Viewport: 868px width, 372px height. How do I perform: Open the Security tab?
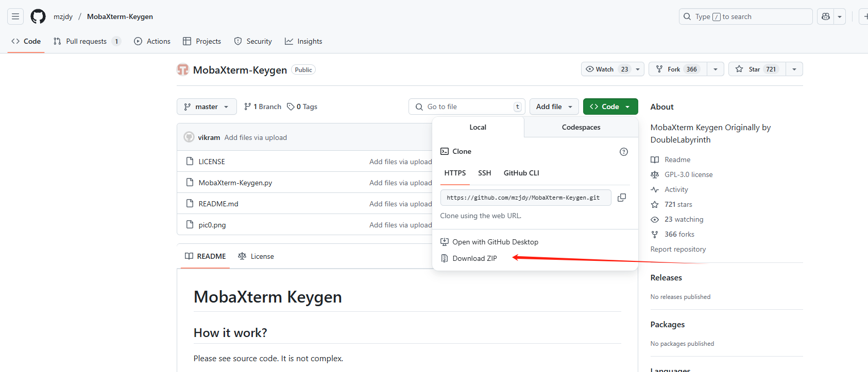coord(253,41)
